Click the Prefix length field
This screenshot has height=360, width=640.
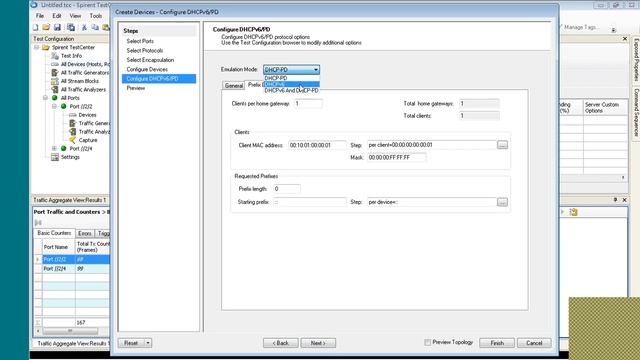pos(287,189)
